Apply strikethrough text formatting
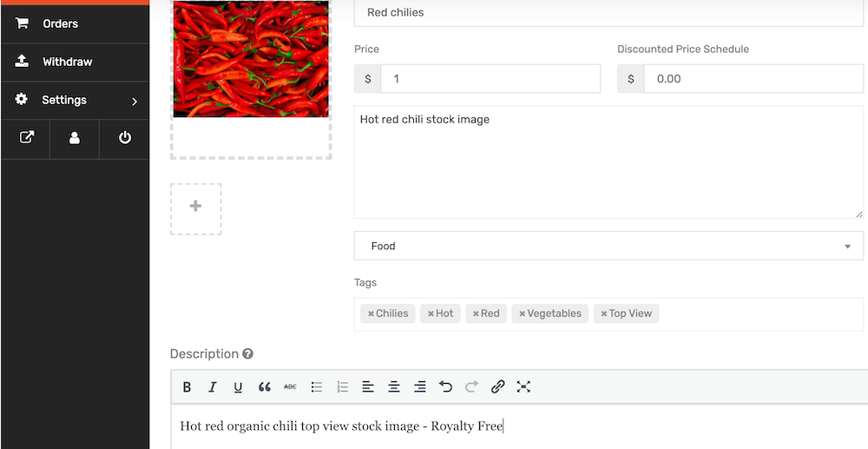This screenshot has width=868, height=449. pyautogui.click(x=290, y=387)
